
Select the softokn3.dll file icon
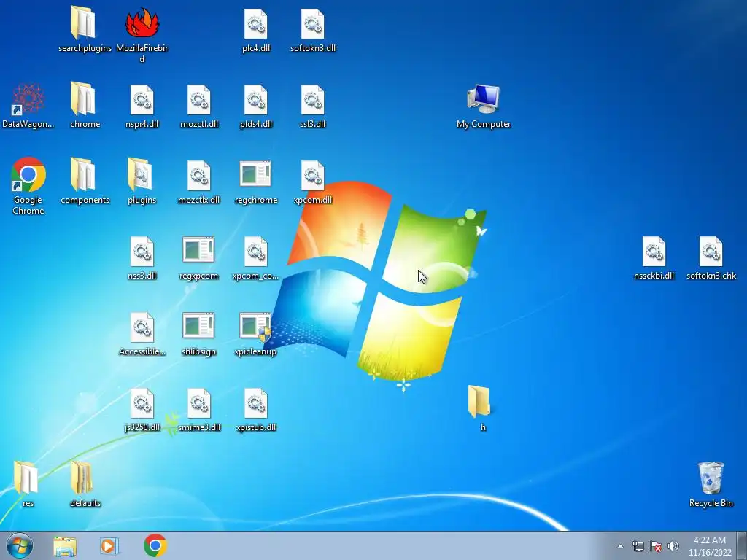pyautogui.click(x=312, y=24)
